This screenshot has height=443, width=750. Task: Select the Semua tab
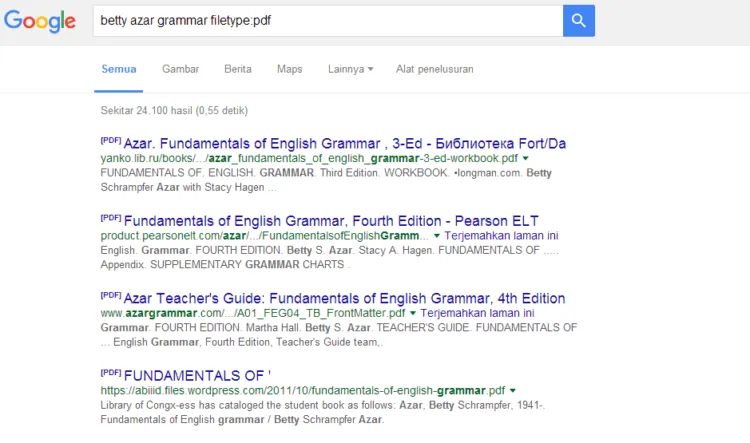coord(119,69)
